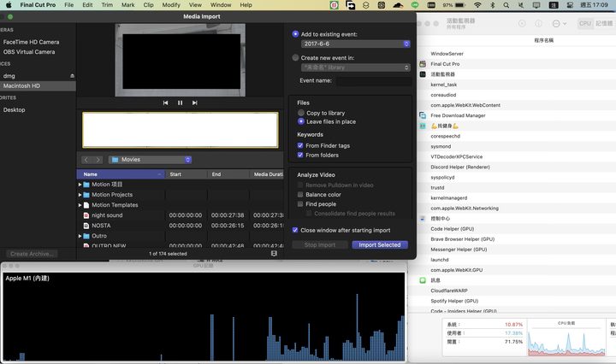This screenshot has width=616, height=364.
Task: Switch to CPU tab in Activity Monitor
Action: (584, 24)
